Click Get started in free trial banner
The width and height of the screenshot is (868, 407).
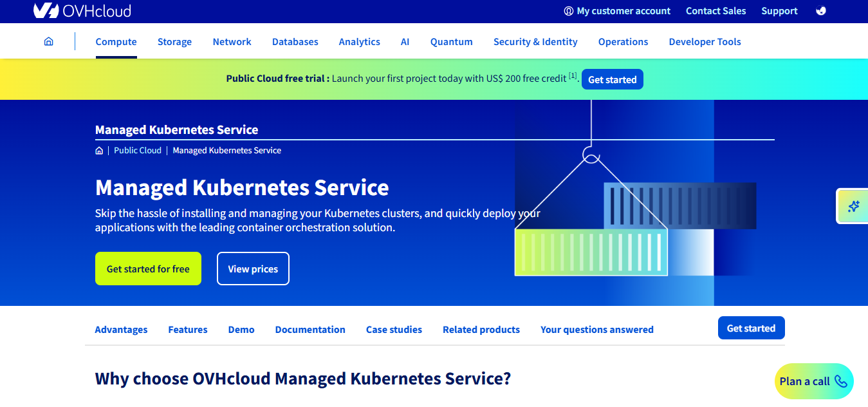click(x=612, y=79)
